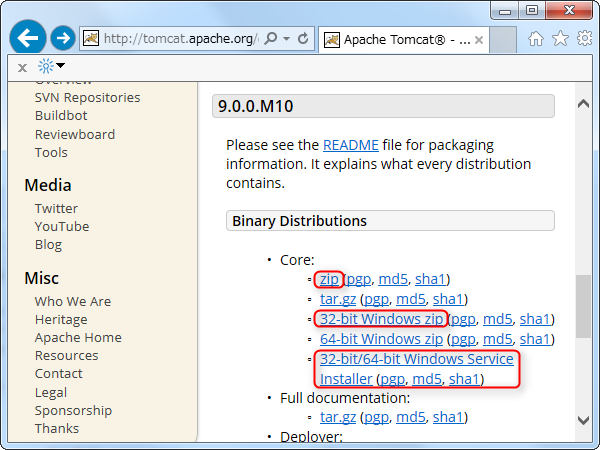This screenshot has width=600, height=450.
Task: Open the Twitter media link
Action: (x=56, y=209)
